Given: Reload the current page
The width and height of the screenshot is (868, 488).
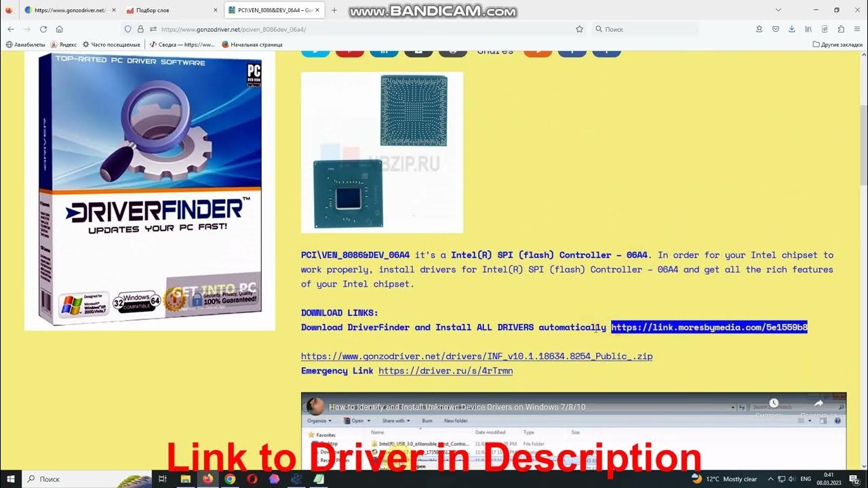Looking at the screenshot, I should 43,29.
